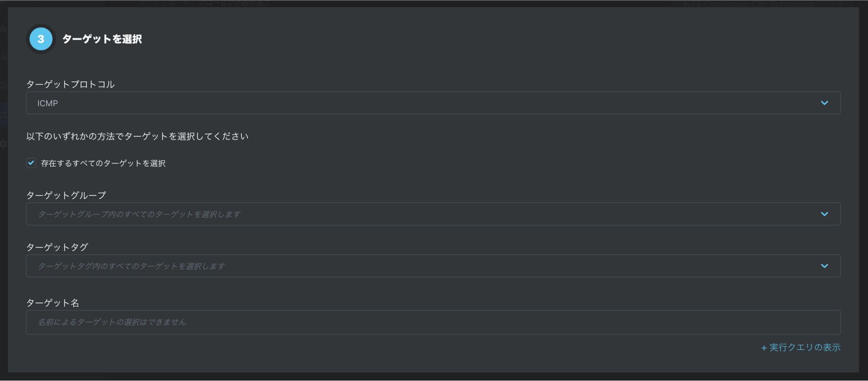Click the ターゲット名 field label
This screenshot has height=381, width=868.
click(52, 303)
